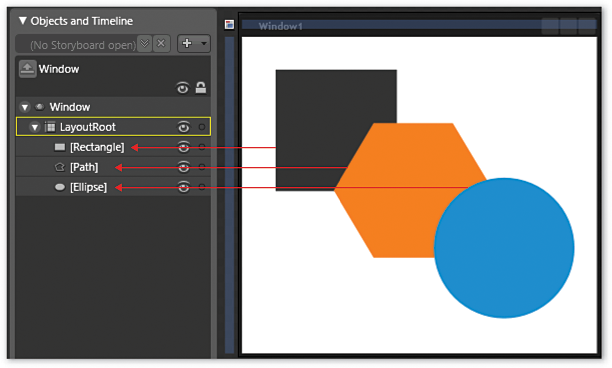Hide LayoutRoot using its eye icon

[183, 127]
